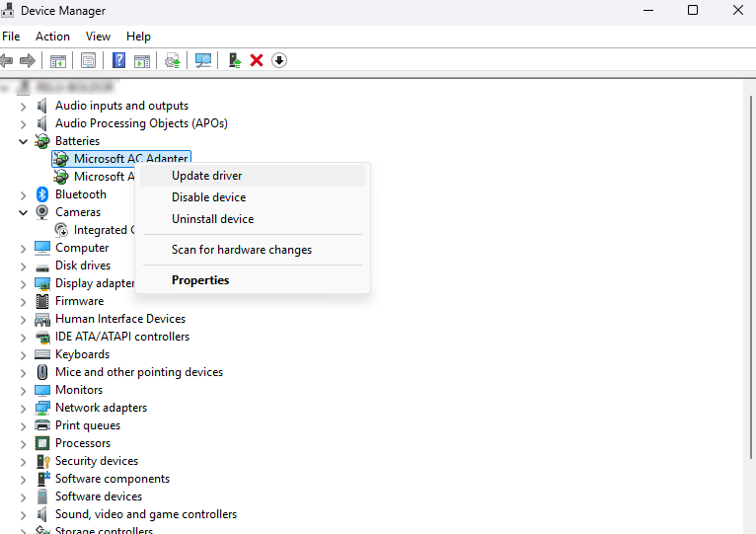Click the Scan for hardware changes monitor icon
The width and height of the screenshot is (756, 534).
point(203,60)
